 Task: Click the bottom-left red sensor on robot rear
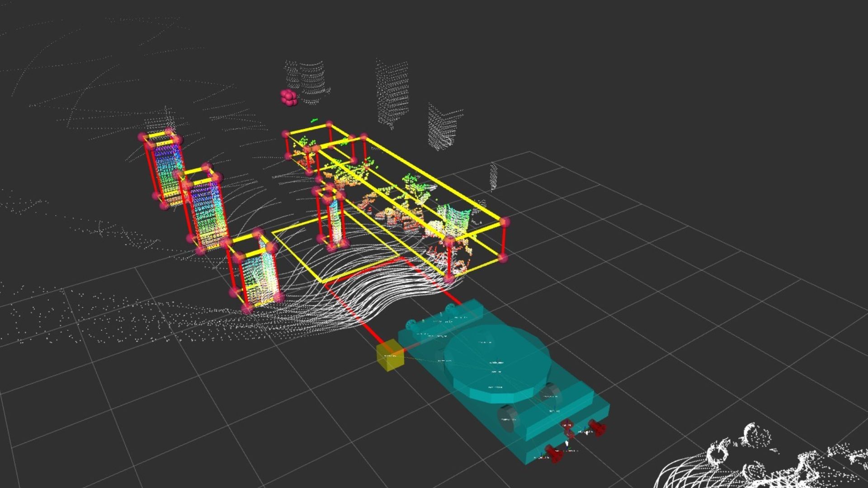(x=554, y=453)
